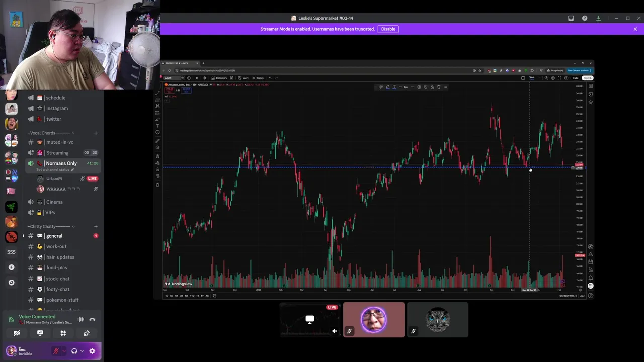Open the pokemon-stuff channel

[62, 300]
